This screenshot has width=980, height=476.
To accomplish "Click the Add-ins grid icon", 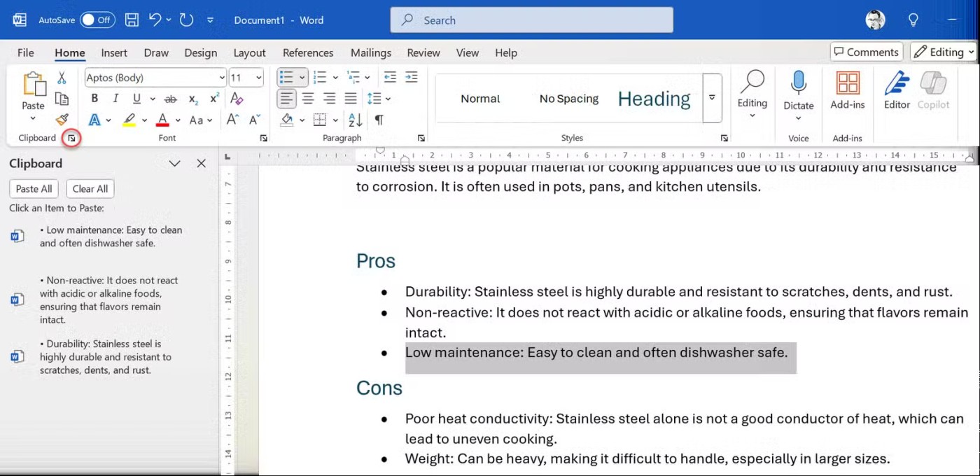I will [x=848, y=83].
